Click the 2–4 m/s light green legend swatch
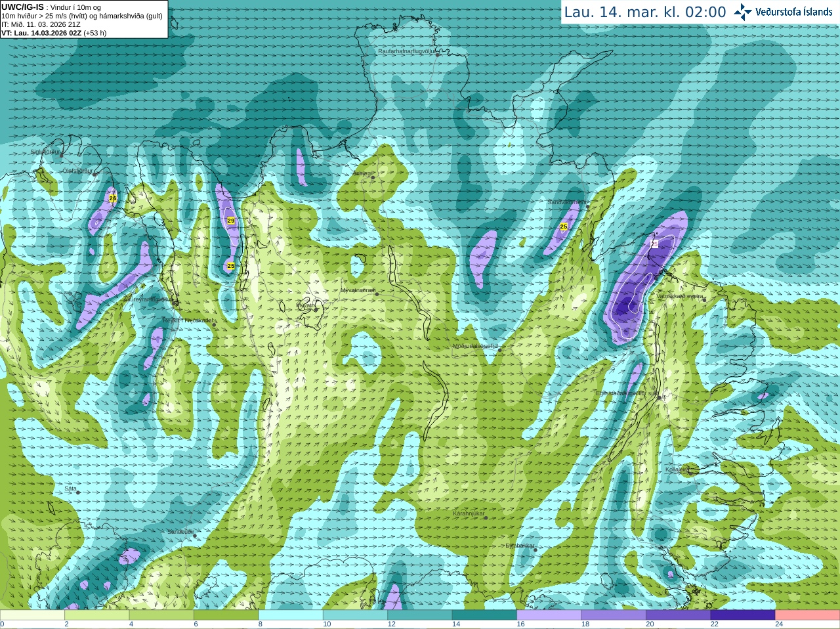This screenshot has height=629, width=840. point(96,615)
